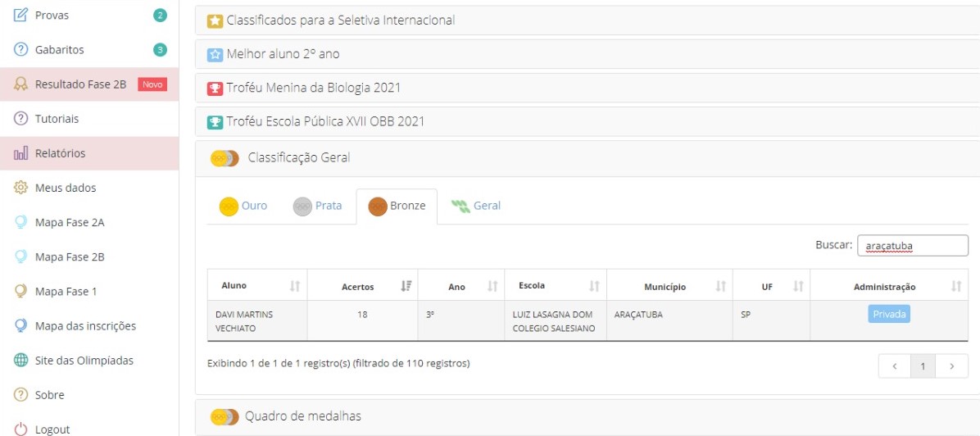Expand the Quadro de medalhas section
This screenshot has height=436, width=980.
tap(588, 416)
